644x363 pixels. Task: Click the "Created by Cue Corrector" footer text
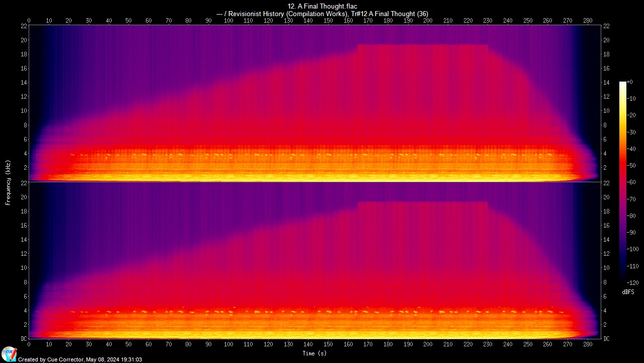coord(80,359)
